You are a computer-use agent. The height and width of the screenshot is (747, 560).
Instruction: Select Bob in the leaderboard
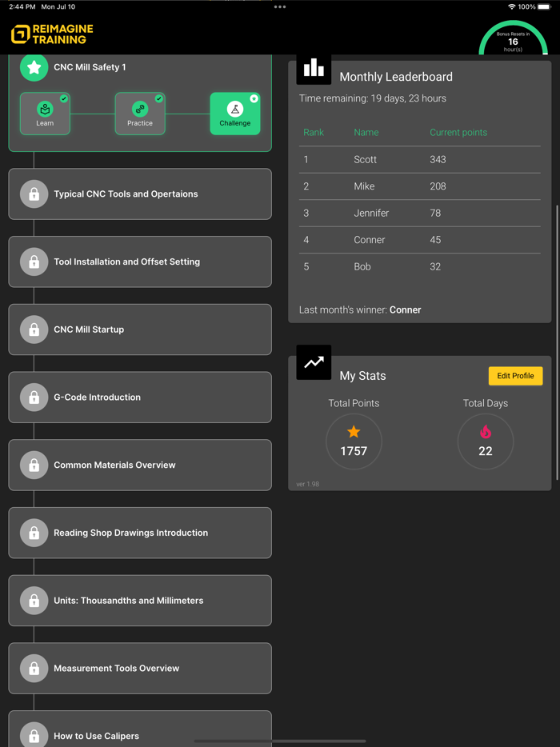[362, 267]
